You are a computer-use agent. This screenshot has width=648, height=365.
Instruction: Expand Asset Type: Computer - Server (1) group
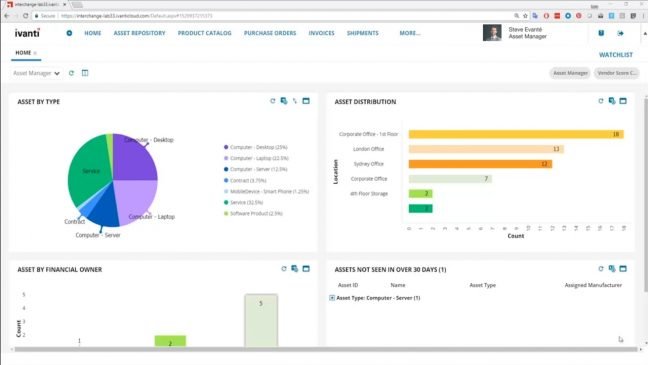[x=332, y=298]
